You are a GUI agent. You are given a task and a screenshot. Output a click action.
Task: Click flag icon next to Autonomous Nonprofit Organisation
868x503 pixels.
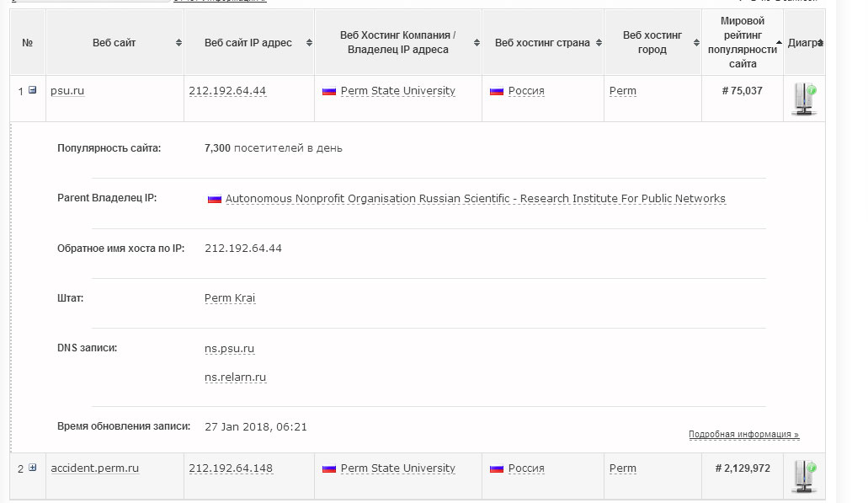(214, 200)
